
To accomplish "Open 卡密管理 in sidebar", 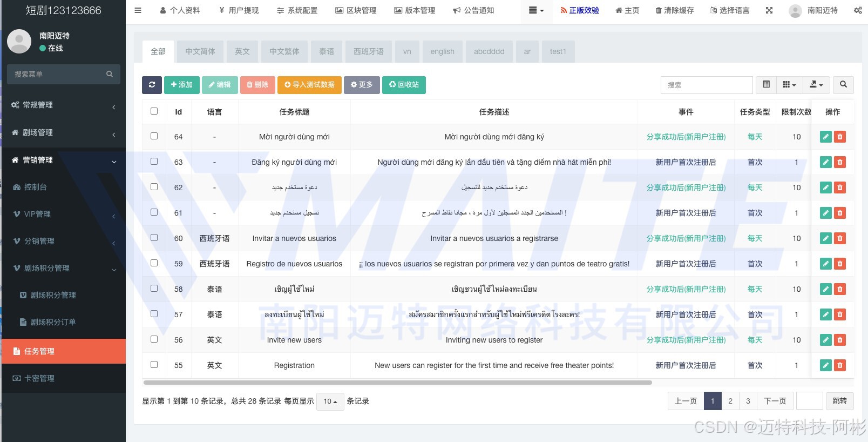I will (63, 378).
